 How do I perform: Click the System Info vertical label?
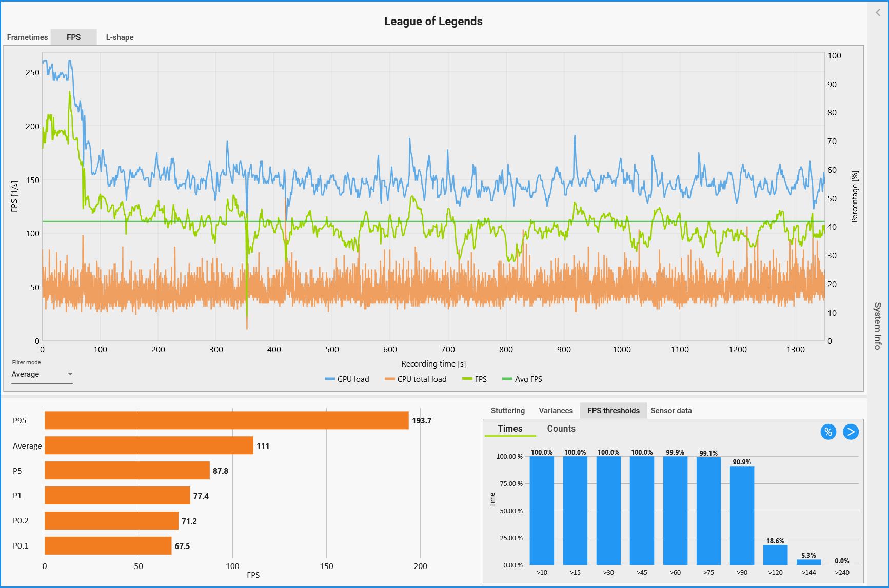click(877, 326)
